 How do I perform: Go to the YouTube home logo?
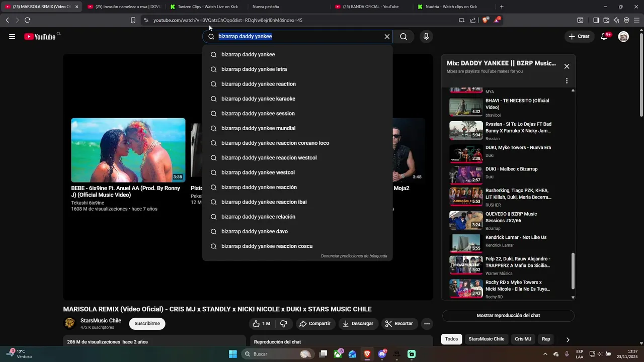pos(40,36)
